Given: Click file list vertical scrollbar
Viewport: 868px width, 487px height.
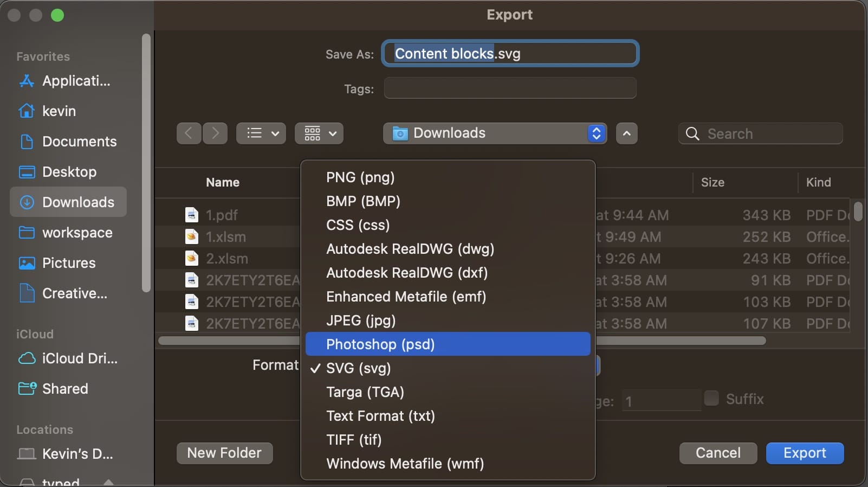Looking at the screenshot, I should [x=858, y=212].
